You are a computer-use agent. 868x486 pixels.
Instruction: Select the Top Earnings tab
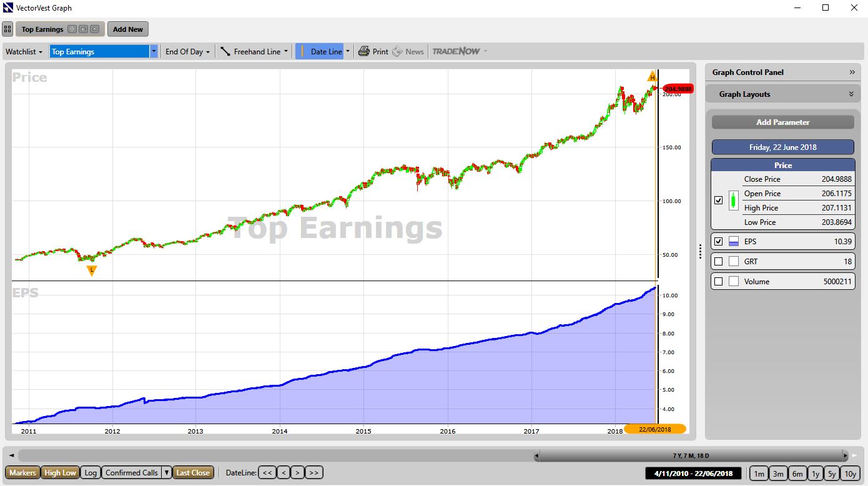pos(44,29)
